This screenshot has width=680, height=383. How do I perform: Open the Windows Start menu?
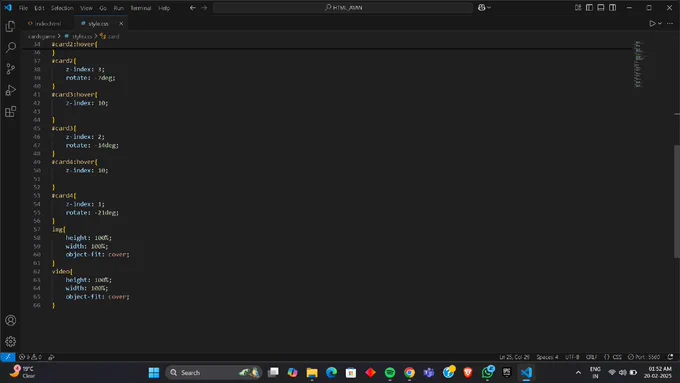point(154,373)
